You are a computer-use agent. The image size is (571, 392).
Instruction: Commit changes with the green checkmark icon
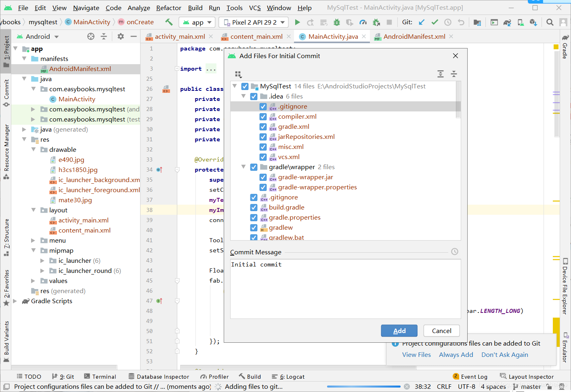pyautogui.click(x=435, y=22)
